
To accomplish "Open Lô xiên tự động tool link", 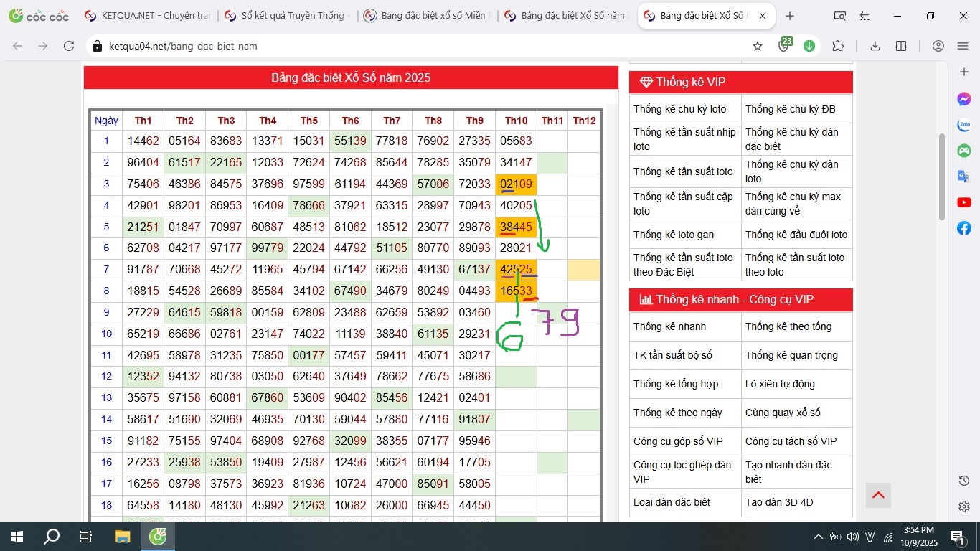I will (x=780, y=384).
